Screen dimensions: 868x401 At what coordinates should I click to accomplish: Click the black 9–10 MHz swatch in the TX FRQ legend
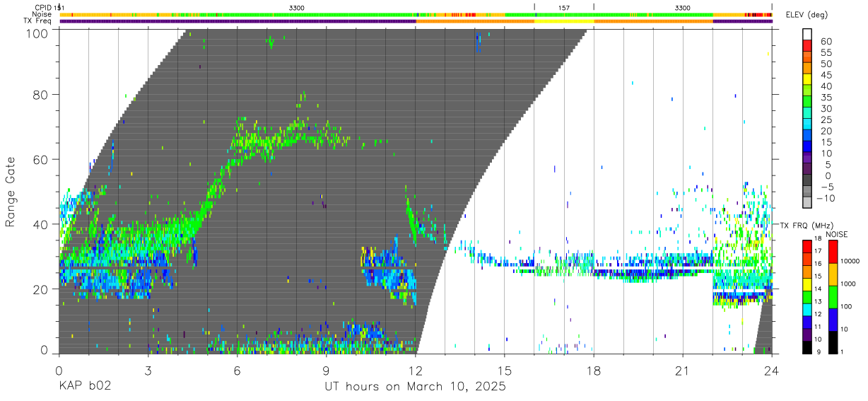(x=806, y=346)
